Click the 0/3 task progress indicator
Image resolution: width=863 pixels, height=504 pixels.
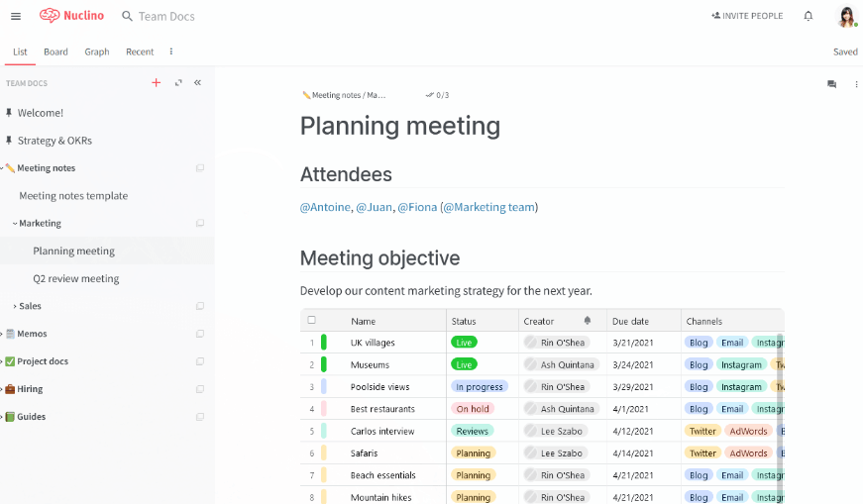coord(437,95)
